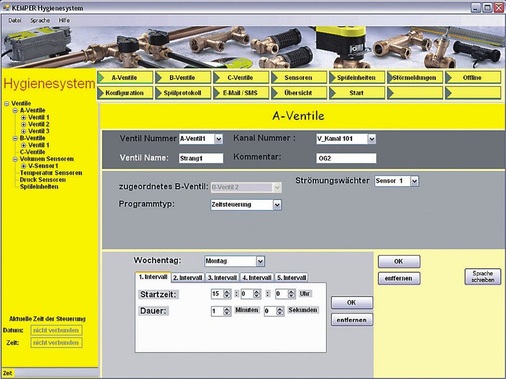The image size is (506, 379).
Task: Open the Ventil Nummer dropdown
Action: click(218, 139)
